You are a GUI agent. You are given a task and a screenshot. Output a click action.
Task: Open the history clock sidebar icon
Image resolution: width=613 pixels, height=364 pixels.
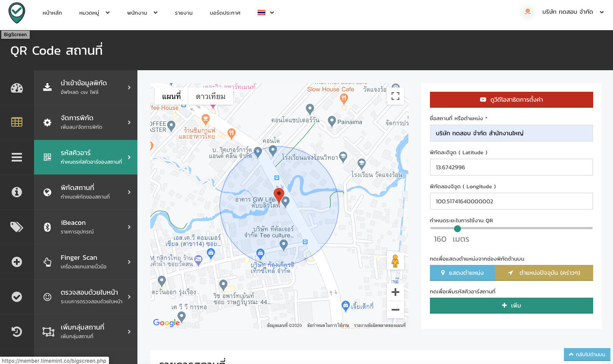pyautogui.click(x=17, y=332)
